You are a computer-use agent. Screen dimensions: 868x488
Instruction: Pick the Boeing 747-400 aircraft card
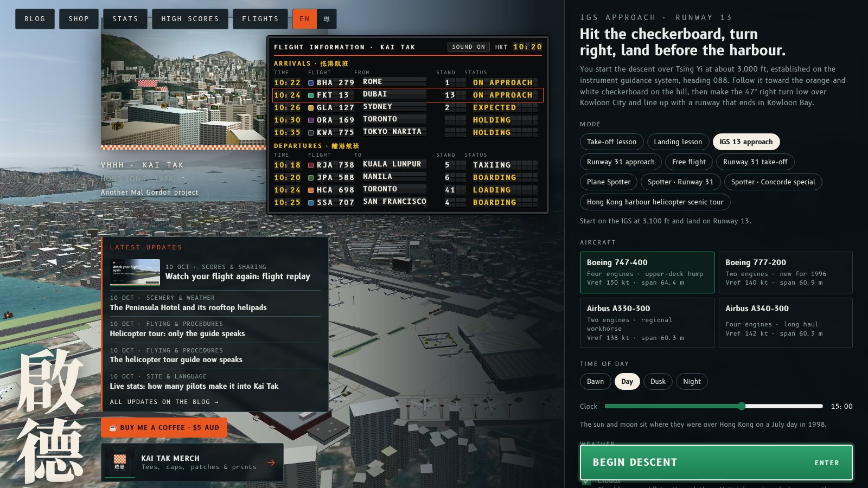click(647, 272)
